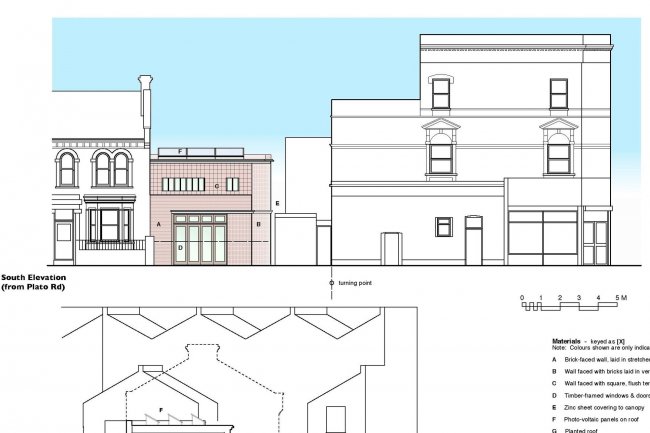Click the 'turning point' label

pyautogui.click(x=355, y=283)
